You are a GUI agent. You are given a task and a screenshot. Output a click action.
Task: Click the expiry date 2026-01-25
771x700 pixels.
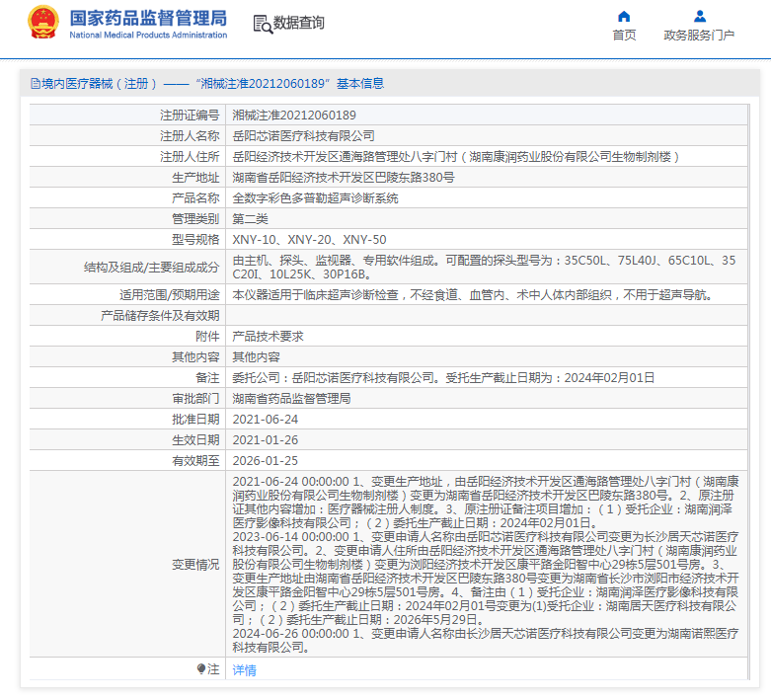point(265,461)
